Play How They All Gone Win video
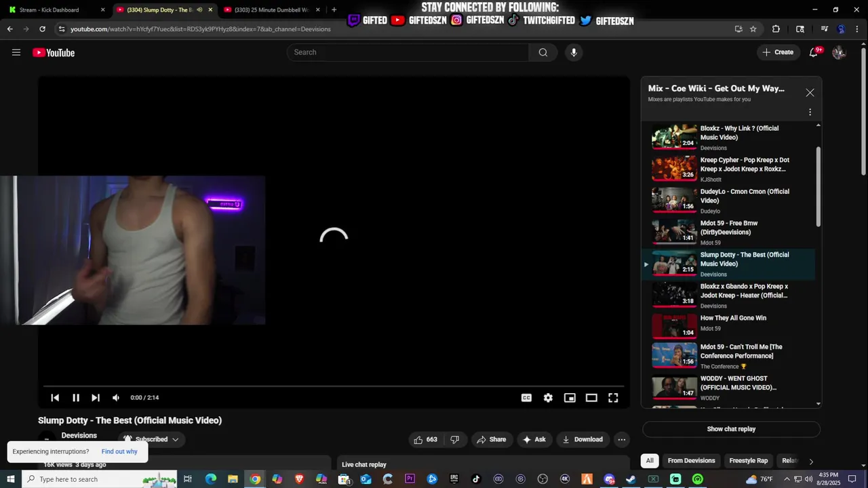868x488 pixels. (729, 327)
